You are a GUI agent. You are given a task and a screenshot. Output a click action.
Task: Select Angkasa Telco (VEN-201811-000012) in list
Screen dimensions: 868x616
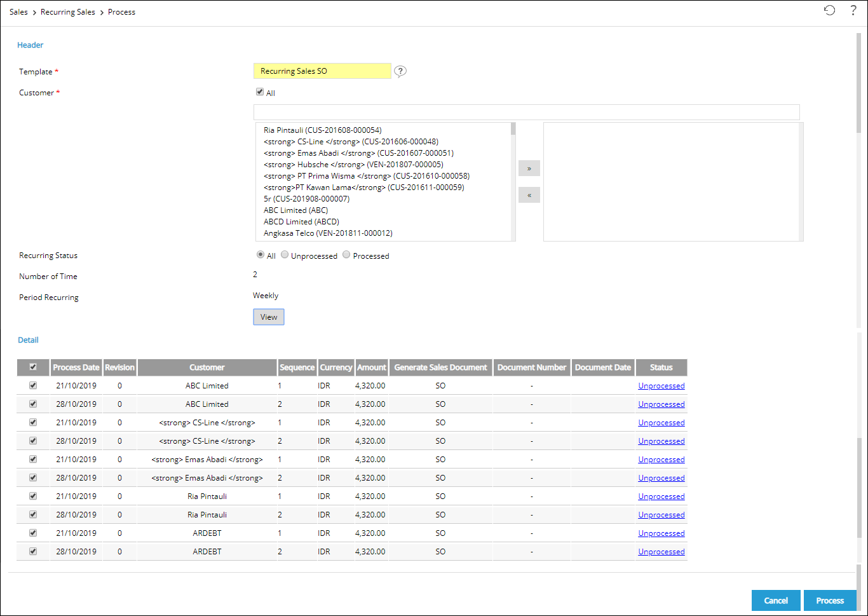(x=328, y=233)
